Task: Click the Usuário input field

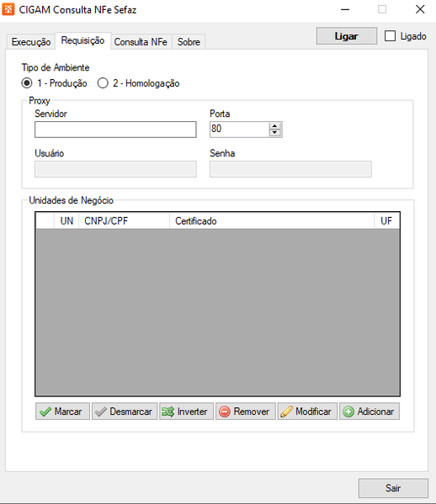Action: coord(115,169)
